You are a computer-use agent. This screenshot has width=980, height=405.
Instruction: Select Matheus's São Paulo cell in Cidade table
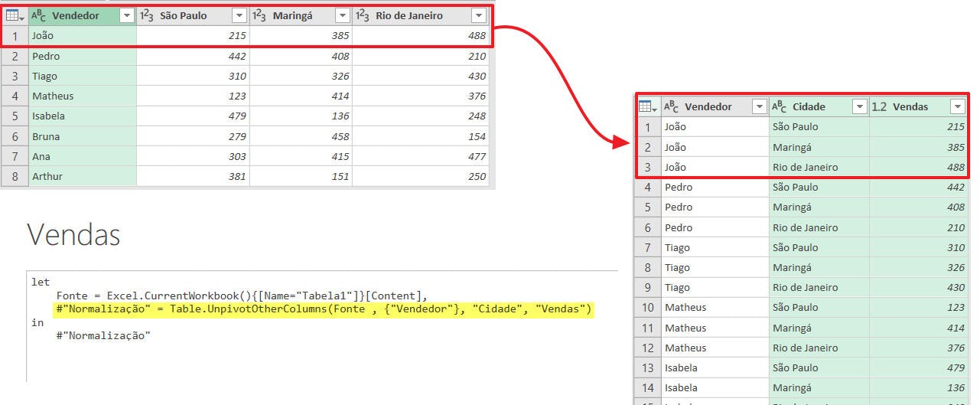819,307
